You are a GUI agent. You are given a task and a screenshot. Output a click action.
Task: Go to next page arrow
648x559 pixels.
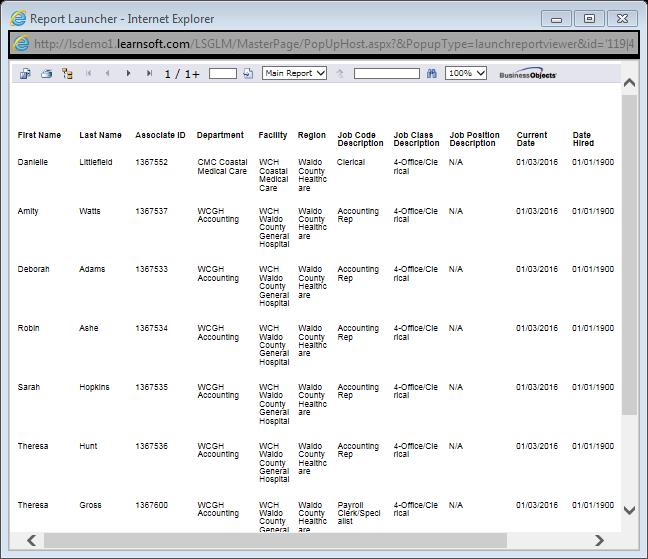coord(128,74)
